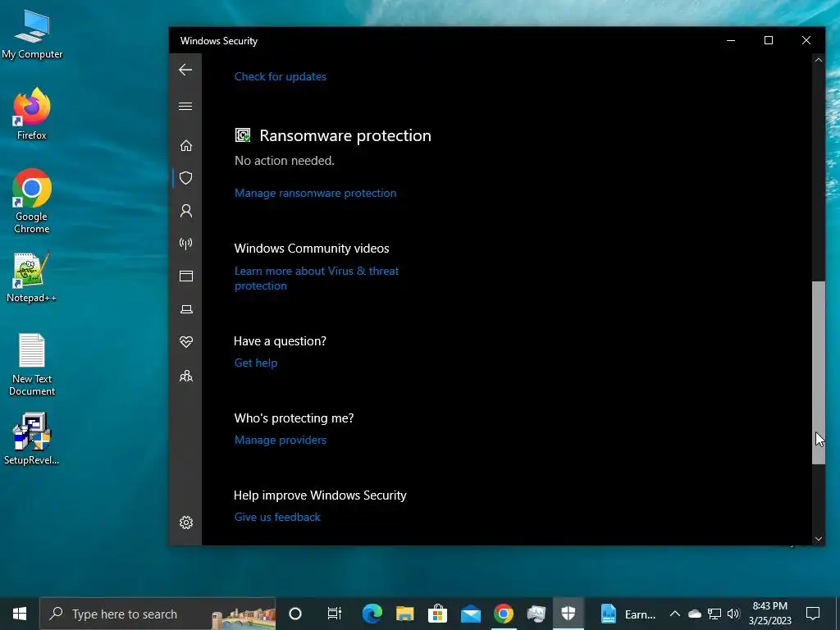Click the scrollbar up arrow
The width and height of the screenshot is (840, 630).
(818, 60)
